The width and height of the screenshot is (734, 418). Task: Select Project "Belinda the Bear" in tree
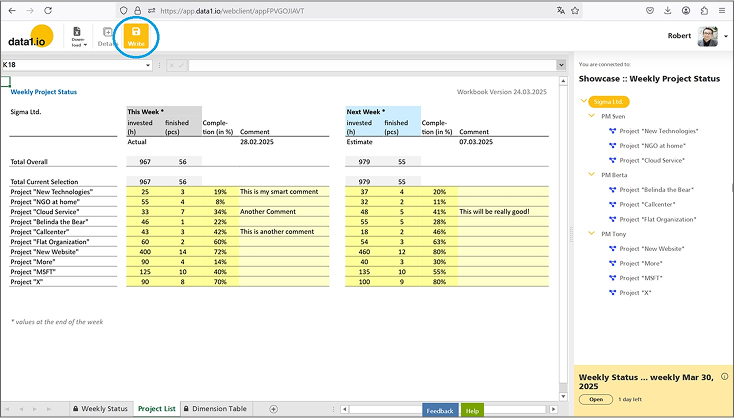point(656,190)
